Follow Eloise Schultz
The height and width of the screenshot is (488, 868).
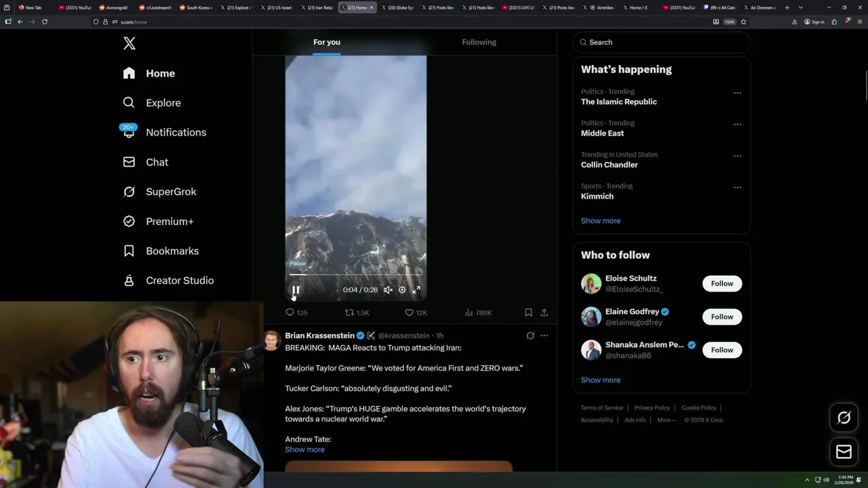(722, 283)
